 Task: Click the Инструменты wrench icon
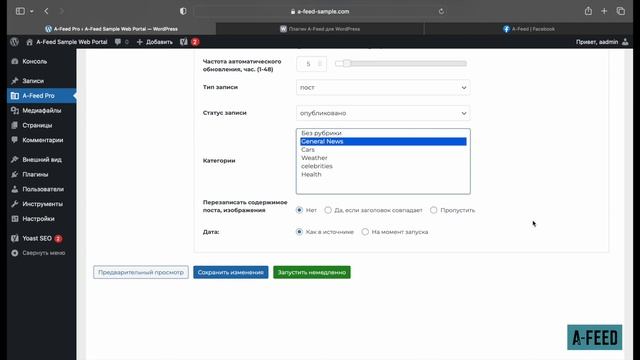point(15,204)
